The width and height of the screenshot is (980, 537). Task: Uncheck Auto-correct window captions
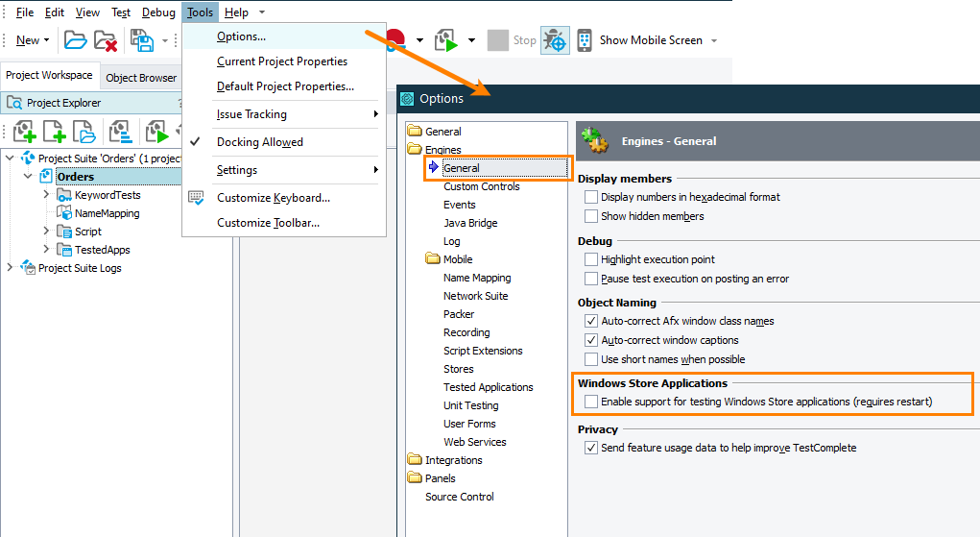click(590, 340)
